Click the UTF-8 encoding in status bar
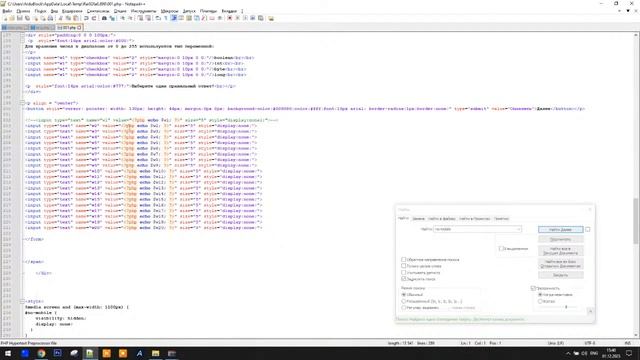Viewport: 640px width, 360px height. pyautogui.click(x=590, y=343)
